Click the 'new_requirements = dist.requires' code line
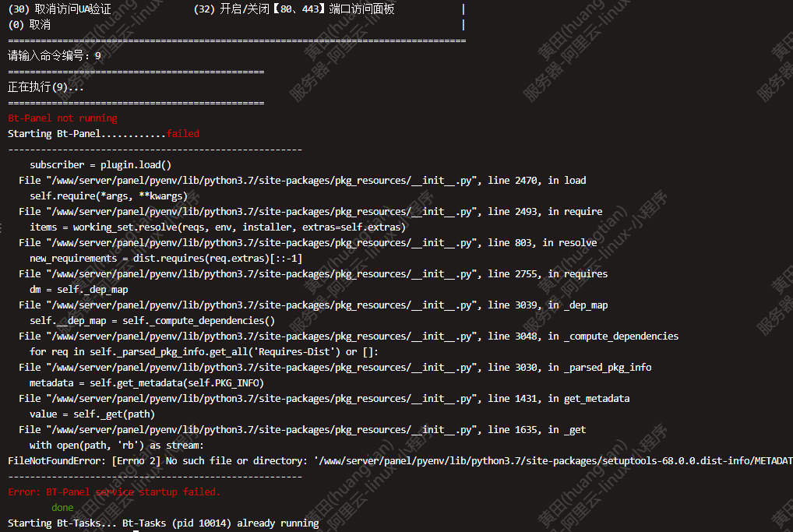Viewport: 793px width, 532px height. point(166,259)
